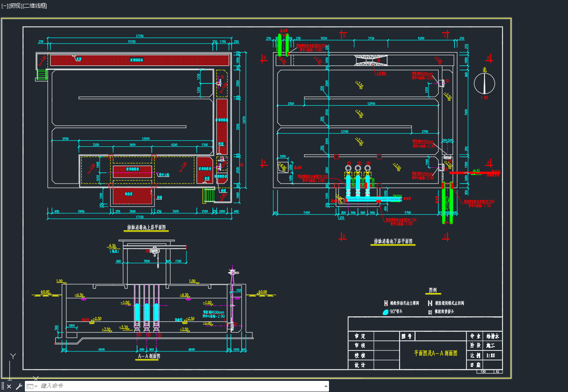
Task: Click the cyan 90°弯头 legend symbol
Action: click(x=386, y=312)
